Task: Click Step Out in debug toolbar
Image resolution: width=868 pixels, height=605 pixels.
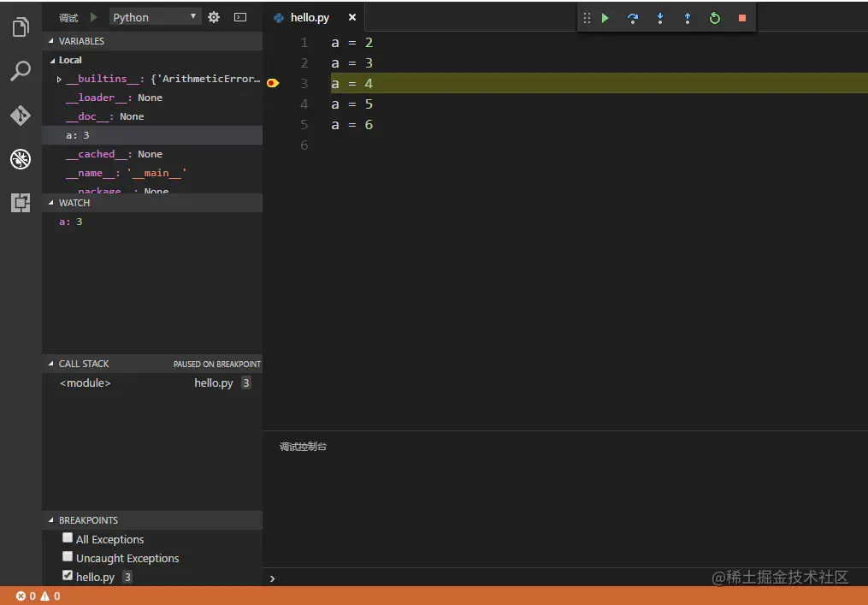Action: coord(687,18)
